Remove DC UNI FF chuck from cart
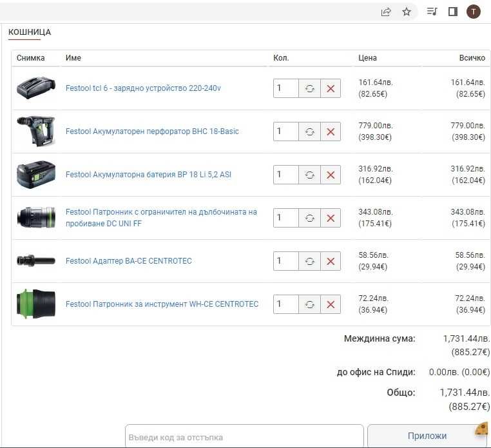 (331, 218)
